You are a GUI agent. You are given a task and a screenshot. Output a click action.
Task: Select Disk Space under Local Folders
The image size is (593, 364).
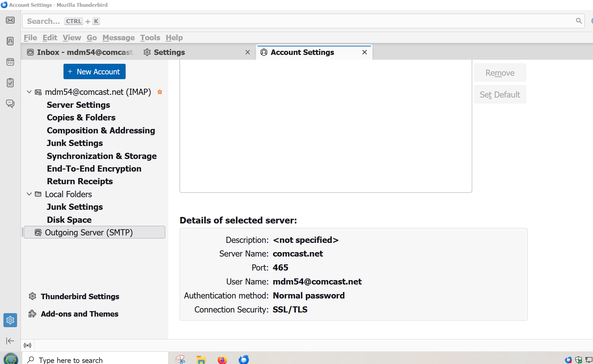[x=69, y=220]
